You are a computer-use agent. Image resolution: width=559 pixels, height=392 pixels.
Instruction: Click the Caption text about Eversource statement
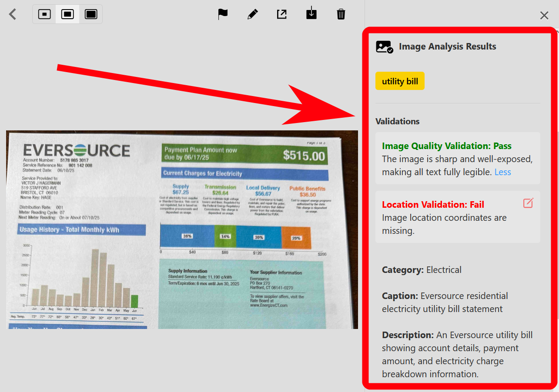click(x=445, y=302)
